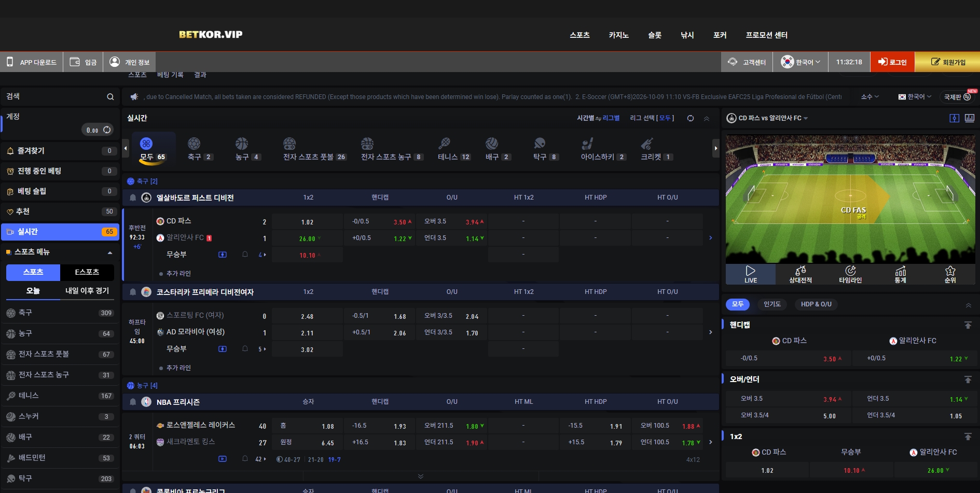Select the soccer (축구) sport icon
This screenshot has width=980, height=493.
coord(194,144)
